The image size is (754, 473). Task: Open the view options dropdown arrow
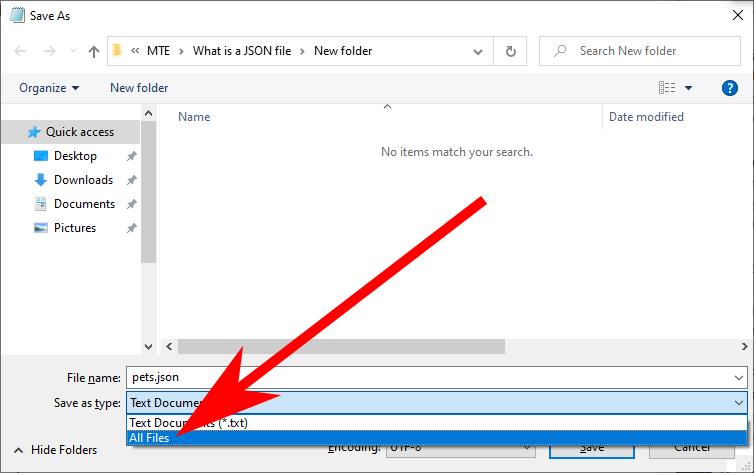point(688,88)
